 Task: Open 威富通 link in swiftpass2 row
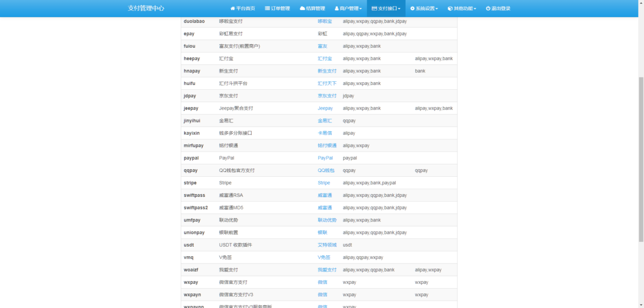[325, 207]
